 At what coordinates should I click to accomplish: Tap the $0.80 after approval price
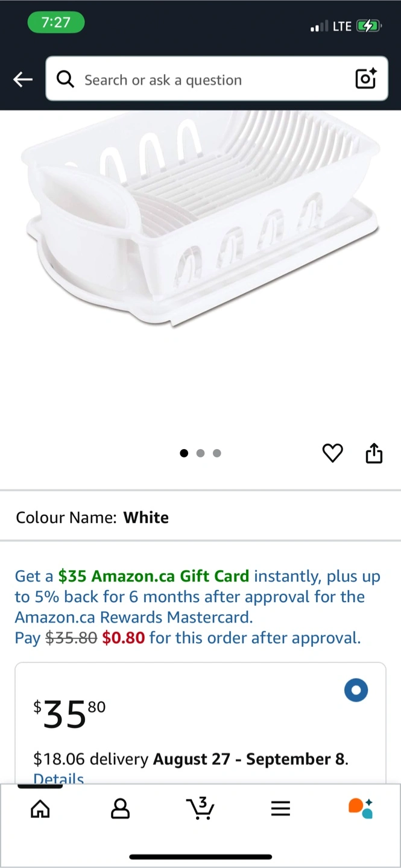click(x=124, y=638)
